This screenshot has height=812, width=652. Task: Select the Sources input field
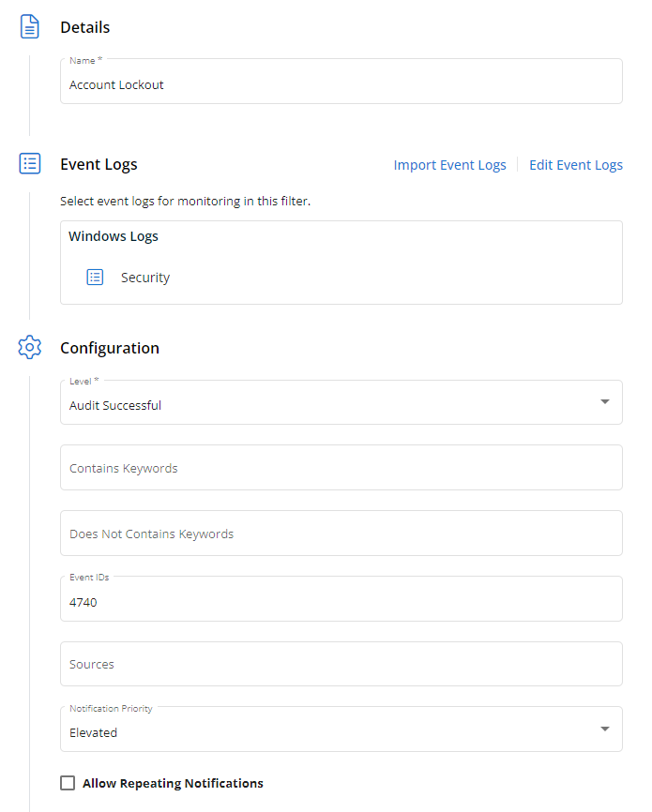tap(341, 664)
